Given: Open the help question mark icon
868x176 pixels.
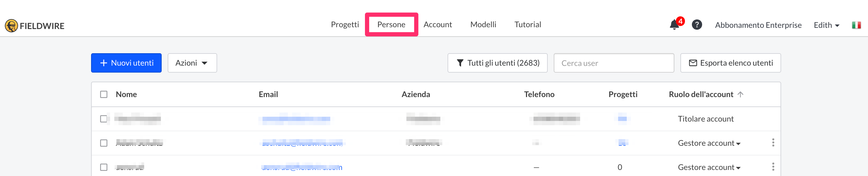Looking at the screenshot, I should (x=696, y=25).
